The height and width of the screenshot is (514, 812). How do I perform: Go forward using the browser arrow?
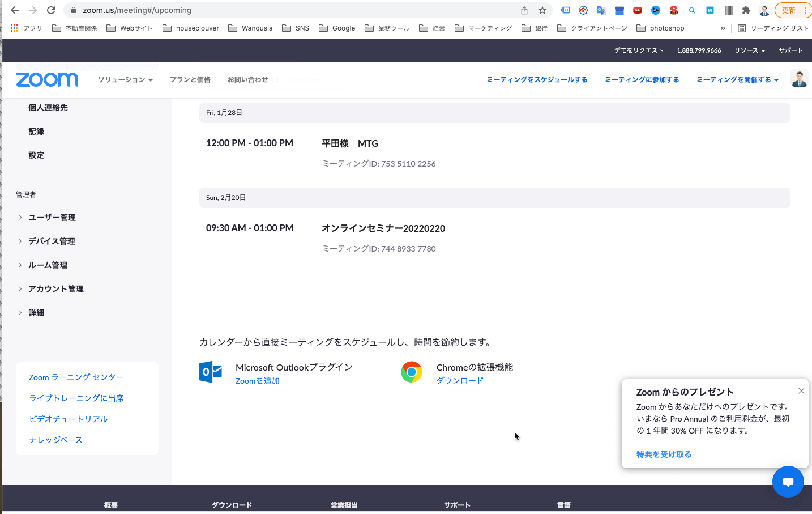click(x=33, y=10)
